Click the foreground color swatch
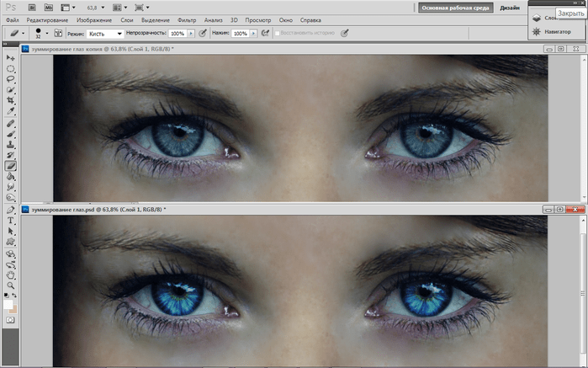This screenshot has height=368, width=588. pos(8,305)
